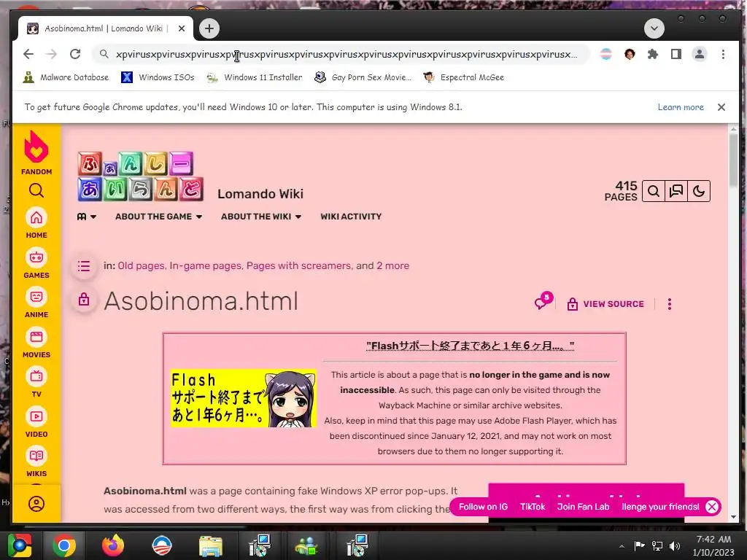Click the Windows Start button
Image resolution: width=747 pixels, height=560 pixels.
(x=19, y=545)
